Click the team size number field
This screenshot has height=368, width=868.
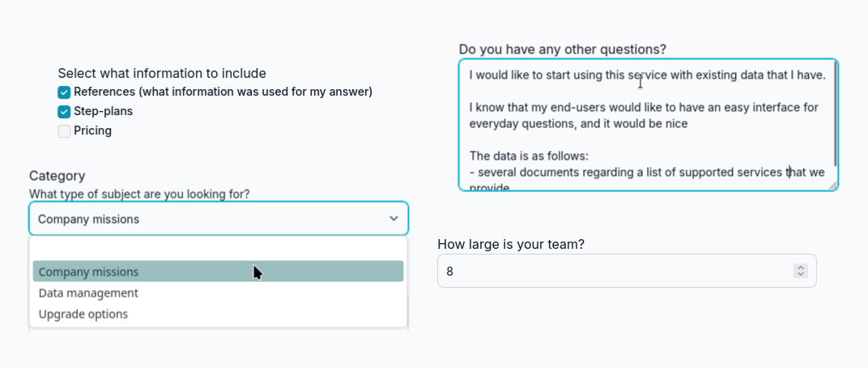pyautogui.click(x=615, y=271)
